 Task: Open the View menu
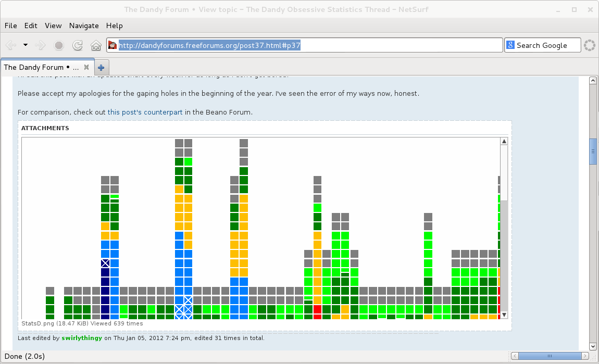tap(53, 26)
